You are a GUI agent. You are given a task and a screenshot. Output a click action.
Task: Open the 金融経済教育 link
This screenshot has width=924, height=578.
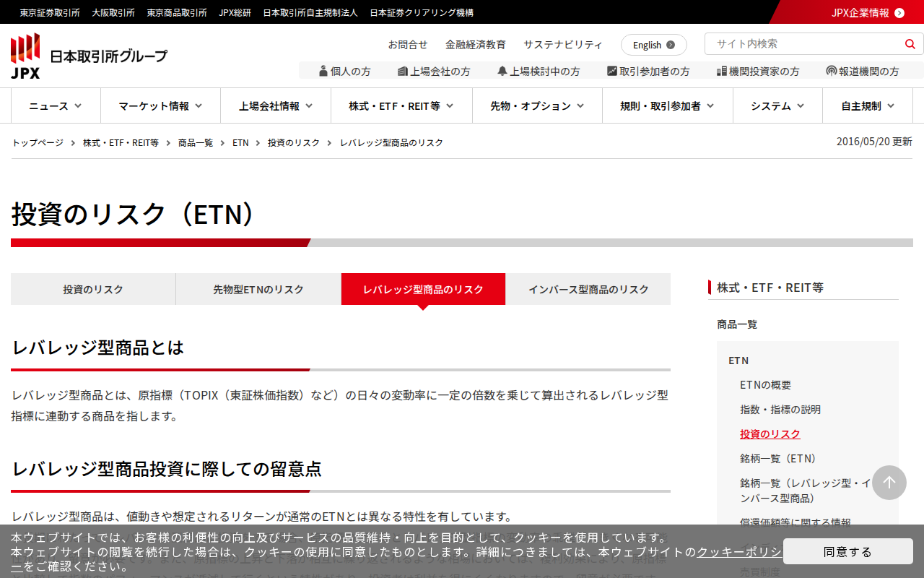(476, 45)
